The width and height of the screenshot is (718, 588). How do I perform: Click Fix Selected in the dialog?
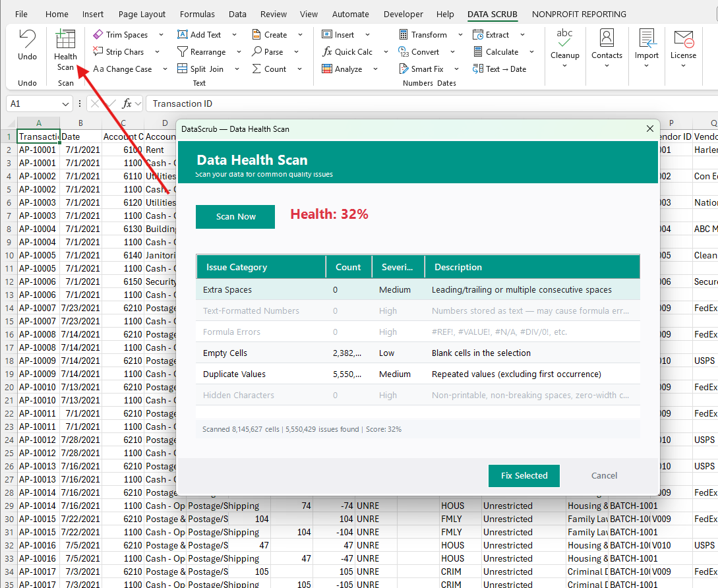[524, 475]
